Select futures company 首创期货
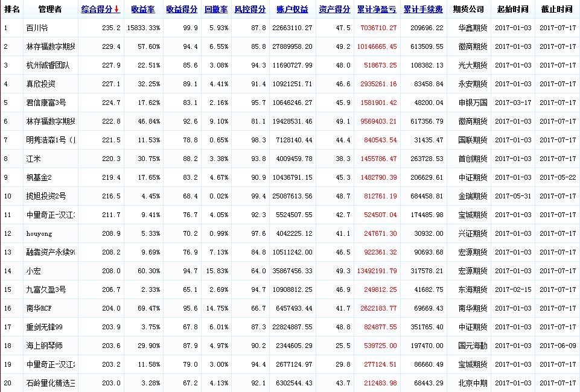This screenshot has width=580, height=392. tap(473, 159)
